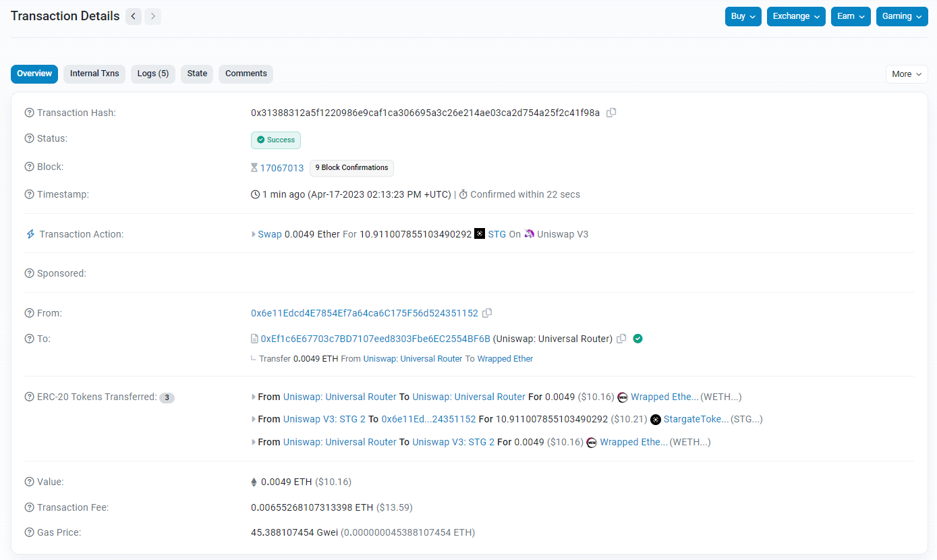The height and width of the screenshot is (560, 937).
Task: Click the STG token icon in Transaction Action
Action: tap(480, 234)
